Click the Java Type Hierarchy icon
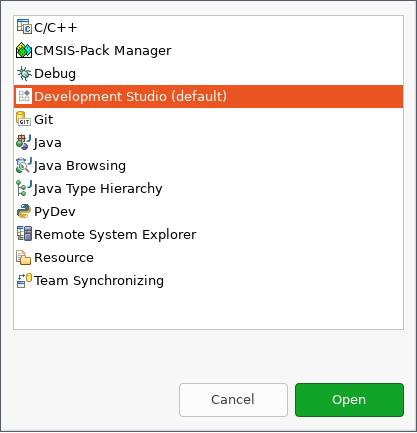The width and height of the screenshot is (417, 433). [24, 188]
